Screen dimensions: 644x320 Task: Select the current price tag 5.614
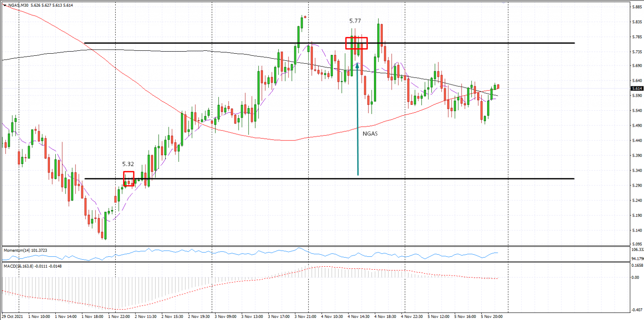click(x=636, y=88)
